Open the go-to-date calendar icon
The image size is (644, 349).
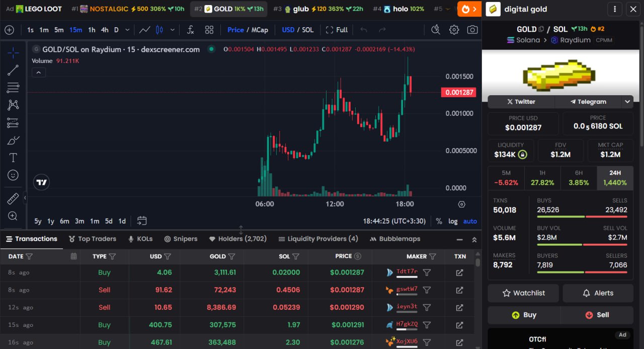click(142, 221)
